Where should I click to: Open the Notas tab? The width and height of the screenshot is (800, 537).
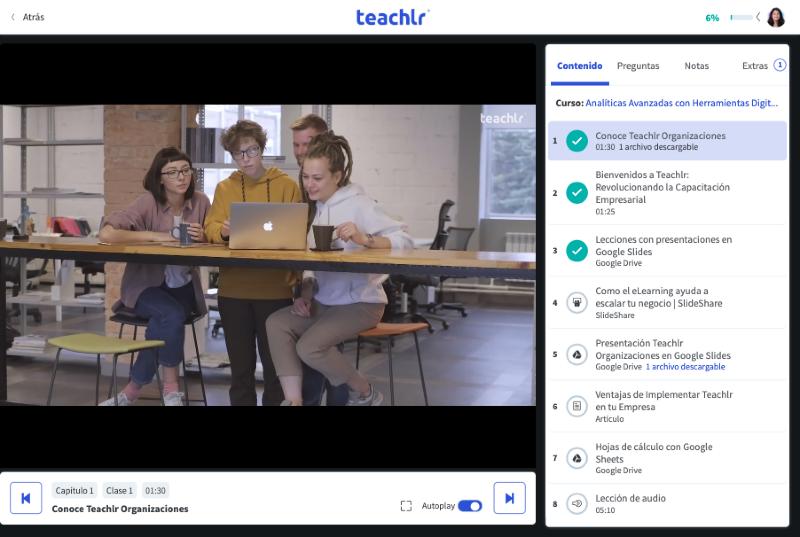[x=696, y=66]
